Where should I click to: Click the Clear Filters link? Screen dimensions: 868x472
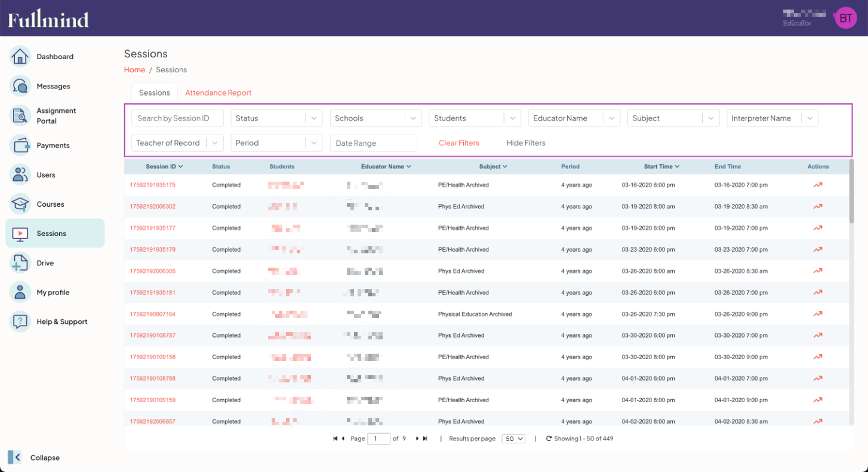coord(458,143)
